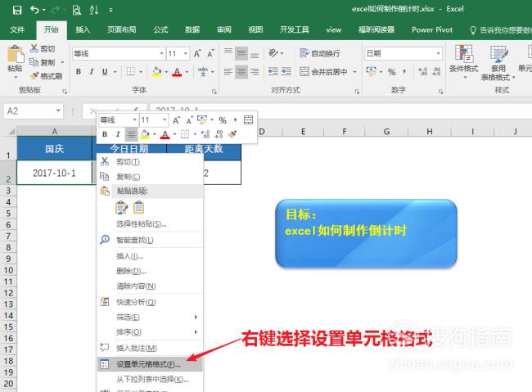The image size is (532, 392).
Task: Click the Save icon in the quick access toolbar
Action: tap(17, 10)
